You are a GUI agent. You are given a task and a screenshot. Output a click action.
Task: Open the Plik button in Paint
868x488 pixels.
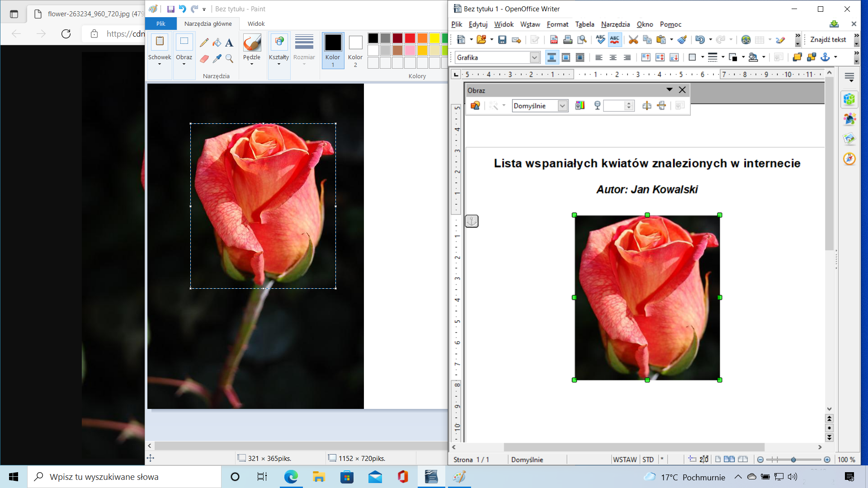[x=161, y=23]
